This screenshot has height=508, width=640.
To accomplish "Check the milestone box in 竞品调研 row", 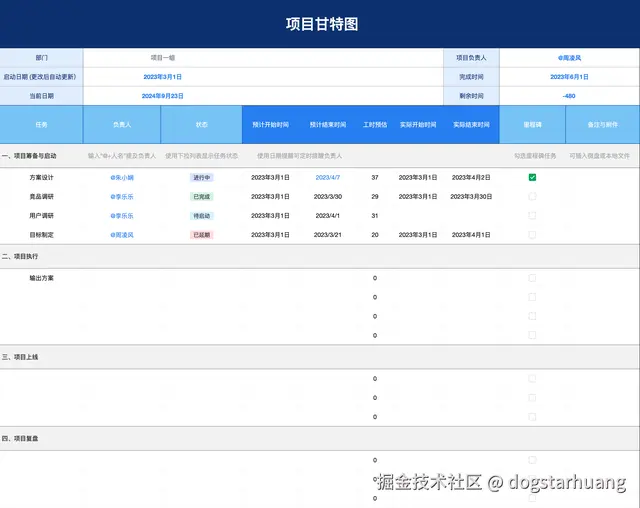I will [x=532, y=196].
